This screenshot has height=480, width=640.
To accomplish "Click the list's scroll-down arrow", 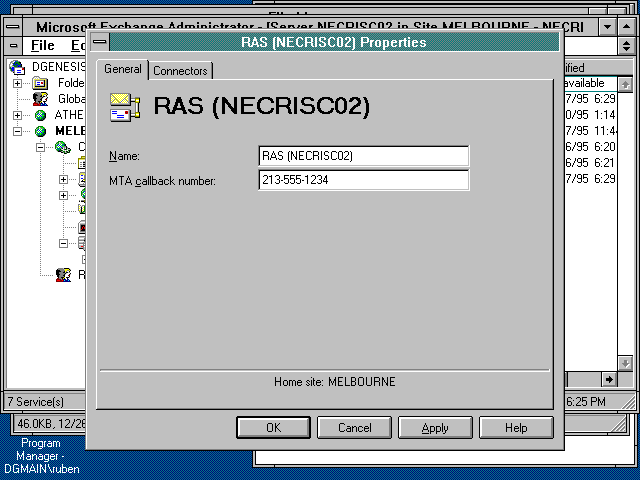I will (x=625, y=362).
